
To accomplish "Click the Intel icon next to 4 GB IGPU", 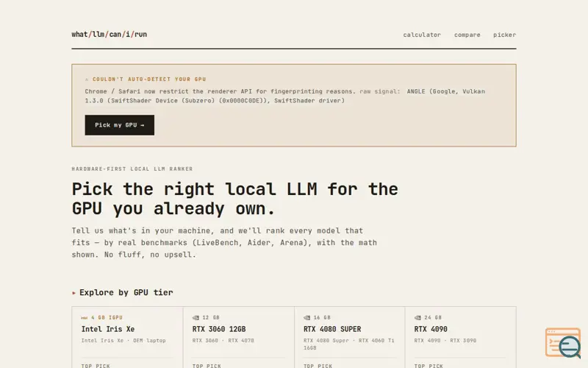I will click(x=85, y=318).
